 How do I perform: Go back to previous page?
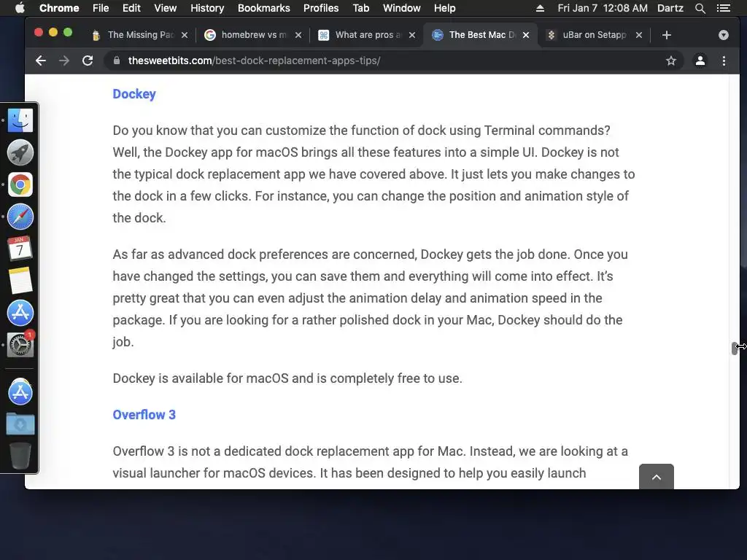pos(41,61)
